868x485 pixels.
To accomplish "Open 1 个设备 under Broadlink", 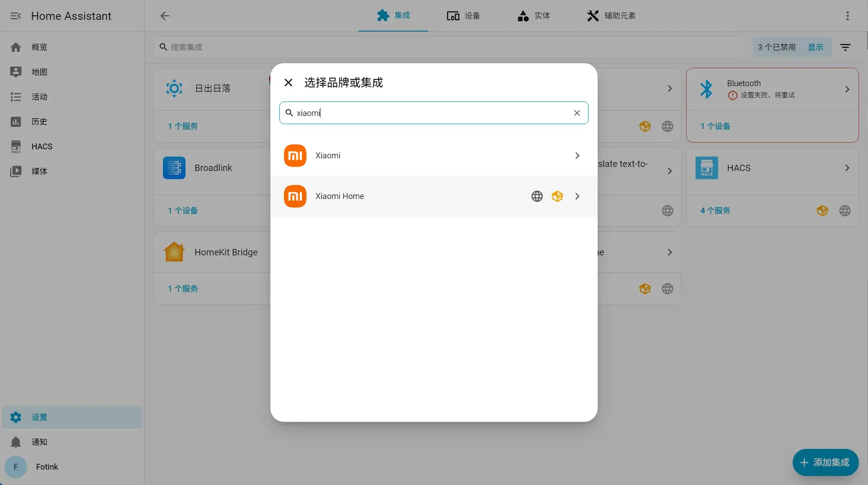I will [x=183, y=211].
